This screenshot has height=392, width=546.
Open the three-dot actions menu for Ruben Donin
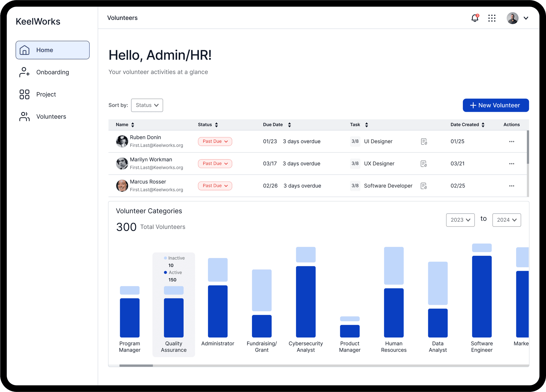(x=511, y=142)
